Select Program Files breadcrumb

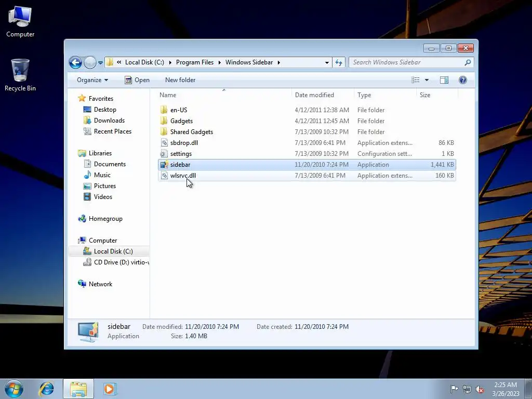195,62
